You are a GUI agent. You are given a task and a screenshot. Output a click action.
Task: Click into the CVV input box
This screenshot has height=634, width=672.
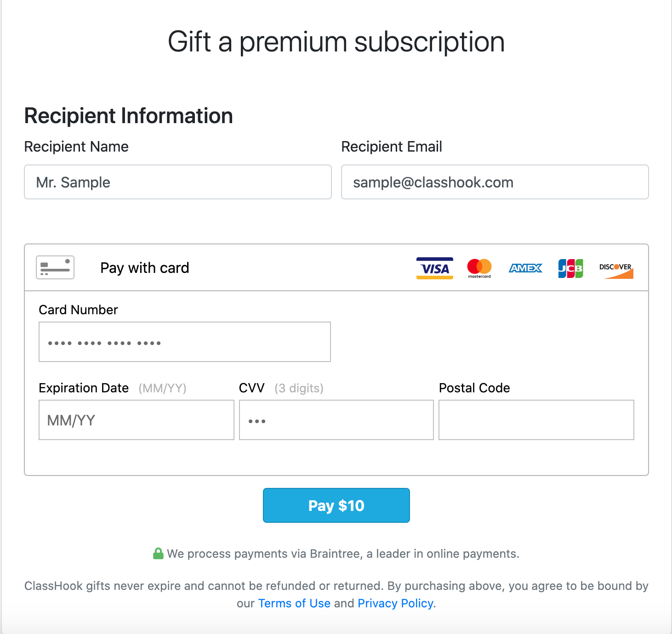(336, 420)
